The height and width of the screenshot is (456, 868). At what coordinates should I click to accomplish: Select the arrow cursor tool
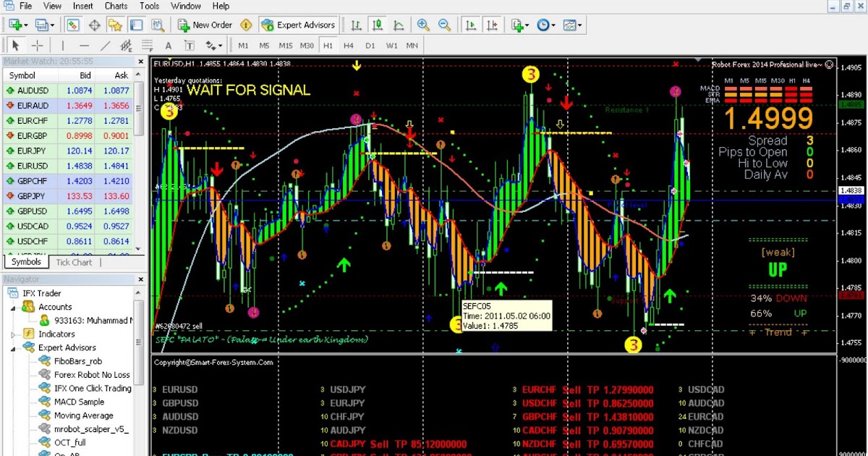pyautogui.click(x=16, y=46)
